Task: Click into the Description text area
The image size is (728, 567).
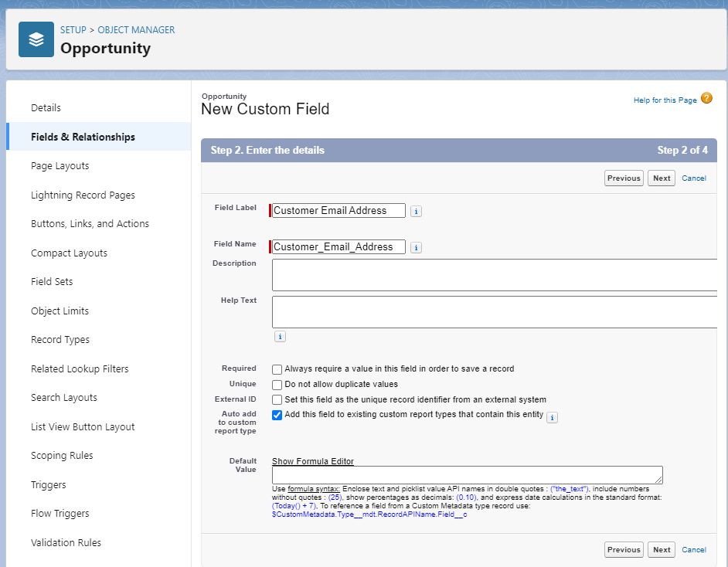Action: [x=495, y=274]
